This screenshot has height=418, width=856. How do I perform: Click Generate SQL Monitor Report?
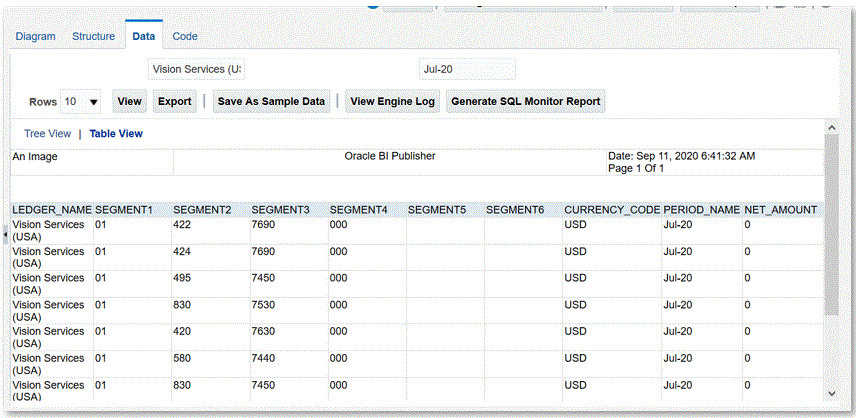(x=525, y=102)
